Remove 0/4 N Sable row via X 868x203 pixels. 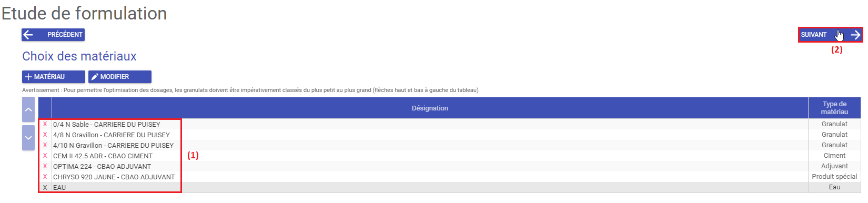45,124
